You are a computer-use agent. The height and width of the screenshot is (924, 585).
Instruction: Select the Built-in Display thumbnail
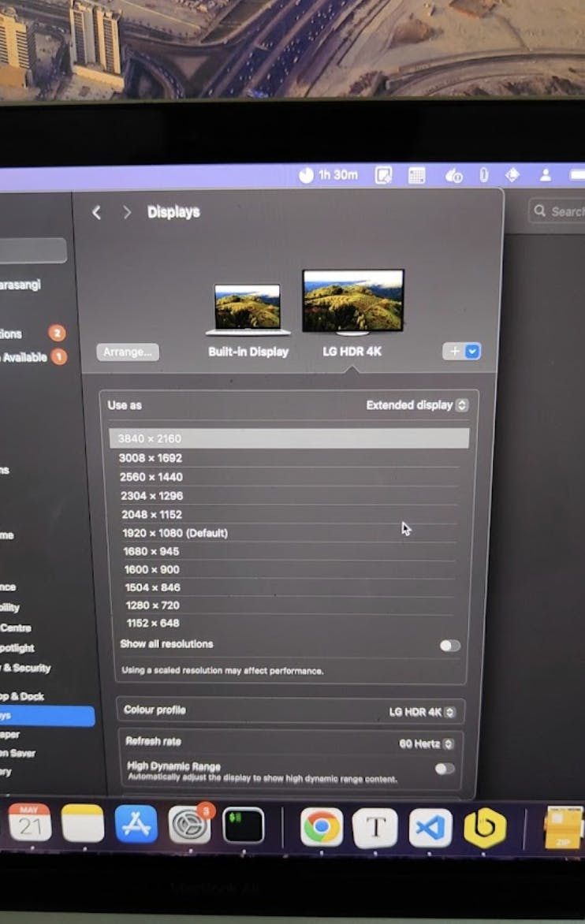[x=248, y=309]
